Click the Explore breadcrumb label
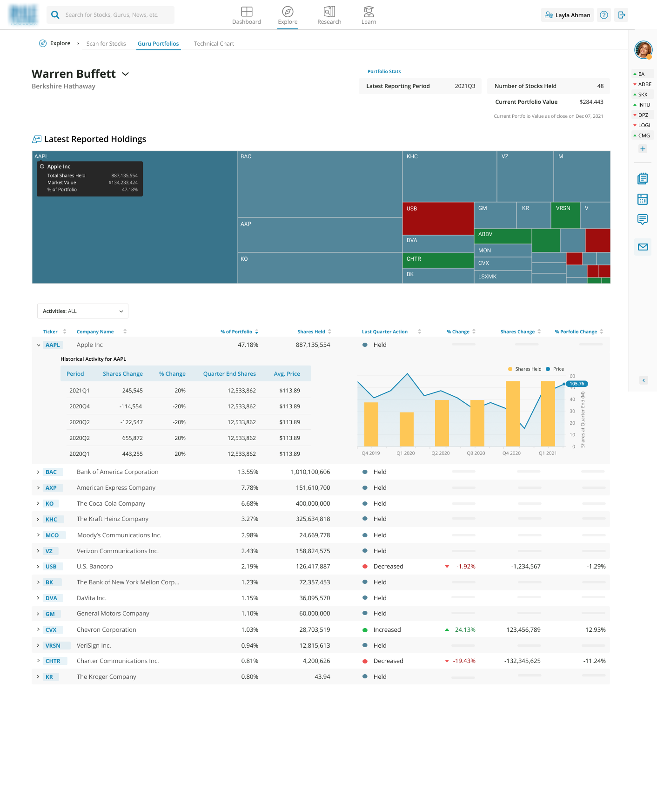 click(60, 43)
